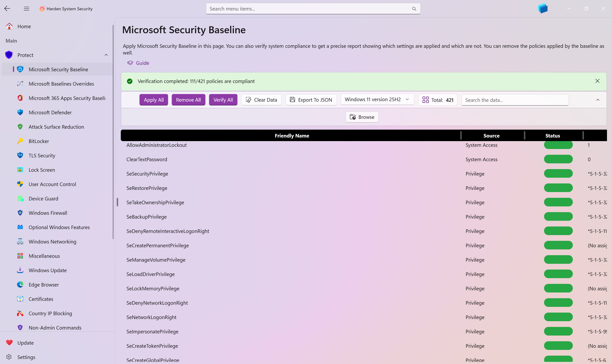Open the Microsoft Defender menu item

click(x=50, y=112)
